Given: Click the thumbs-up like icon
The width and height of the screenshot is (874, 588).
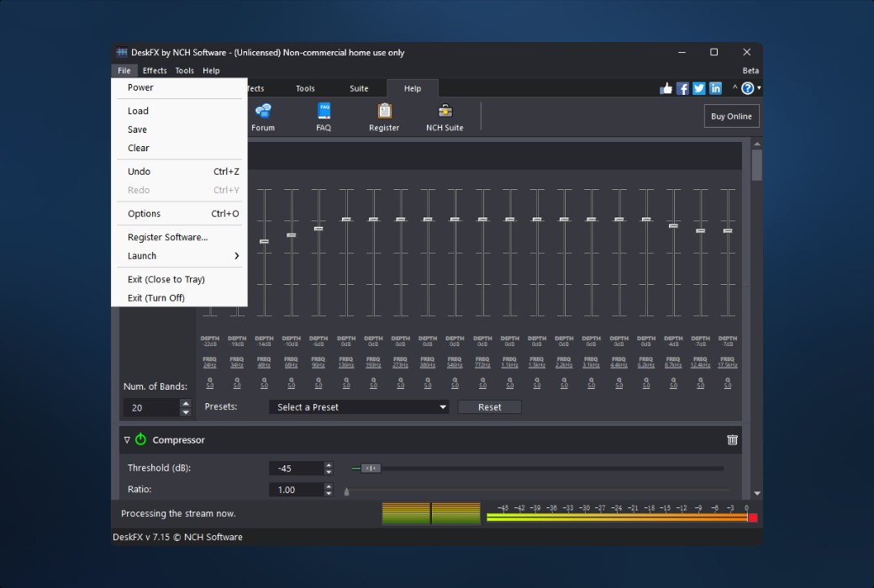Looking at the screenshot, I should [666, 88].
